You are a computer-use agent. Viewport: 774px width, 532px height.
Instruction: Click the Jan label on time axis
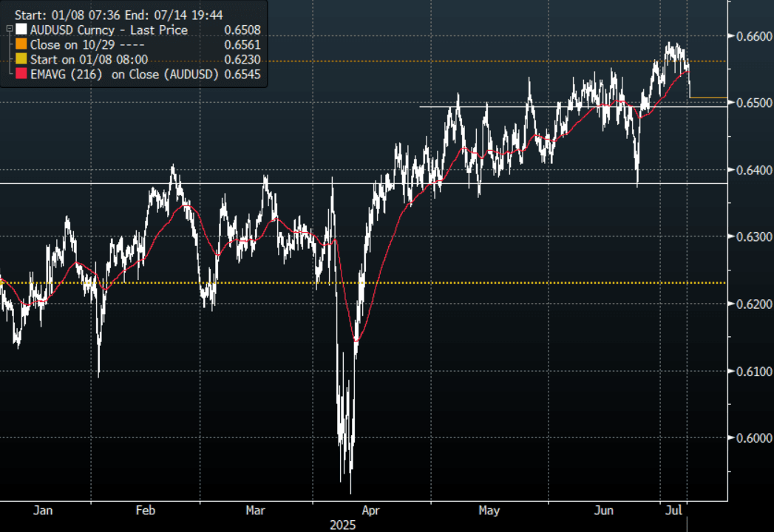coord(43,511)
